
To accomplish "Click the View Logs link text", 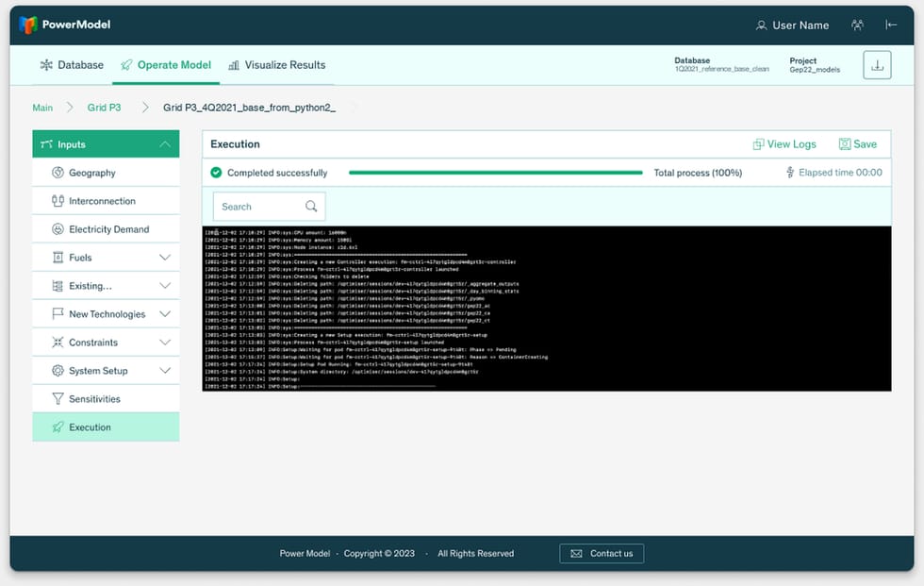I will (791, 144).
